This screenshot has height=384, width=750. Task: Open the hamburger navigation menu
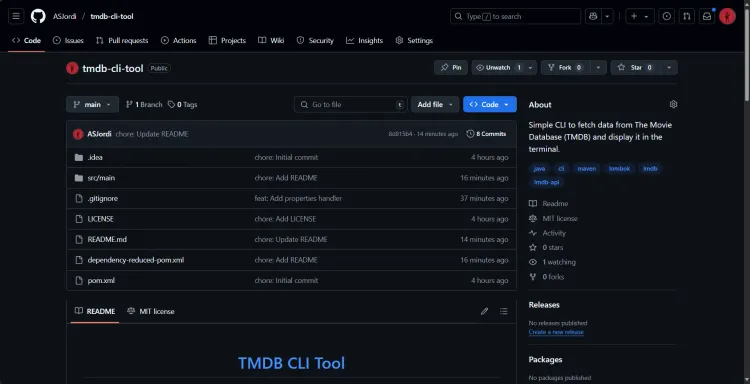click(16, 16)
